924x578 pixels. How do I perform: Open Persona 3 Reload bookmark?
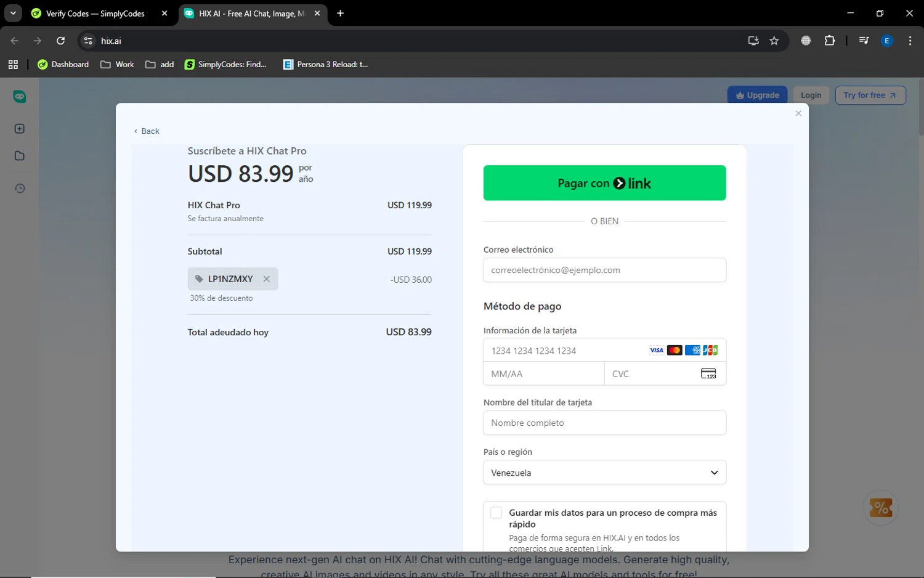point(325,64)
